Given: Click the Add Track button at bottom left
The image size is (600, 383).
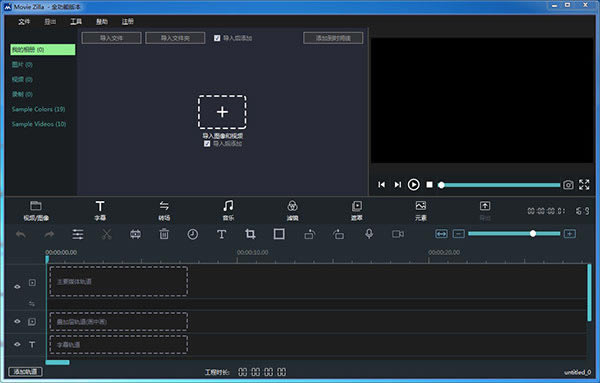Looking at the screenshot, I should 25,372.
